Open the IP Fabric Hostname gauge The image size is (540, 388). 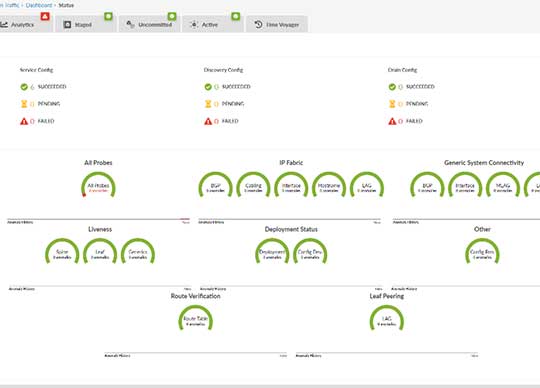point(329,186)
